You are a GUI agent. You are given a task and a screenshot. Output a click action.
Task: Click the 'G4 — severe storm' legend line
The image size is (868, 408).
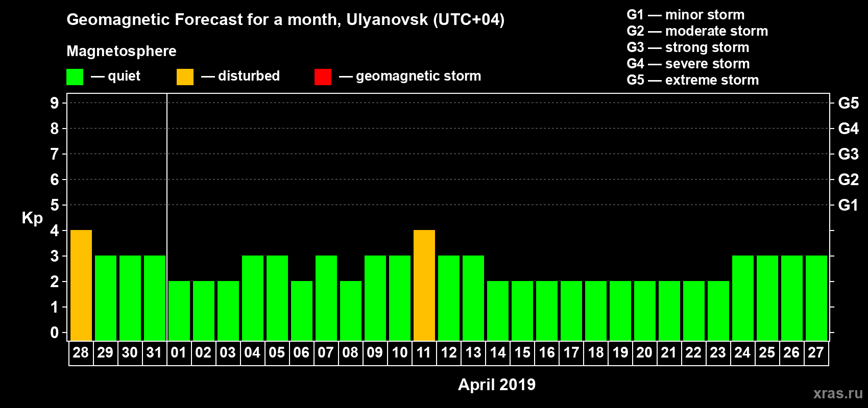[688, 64]
